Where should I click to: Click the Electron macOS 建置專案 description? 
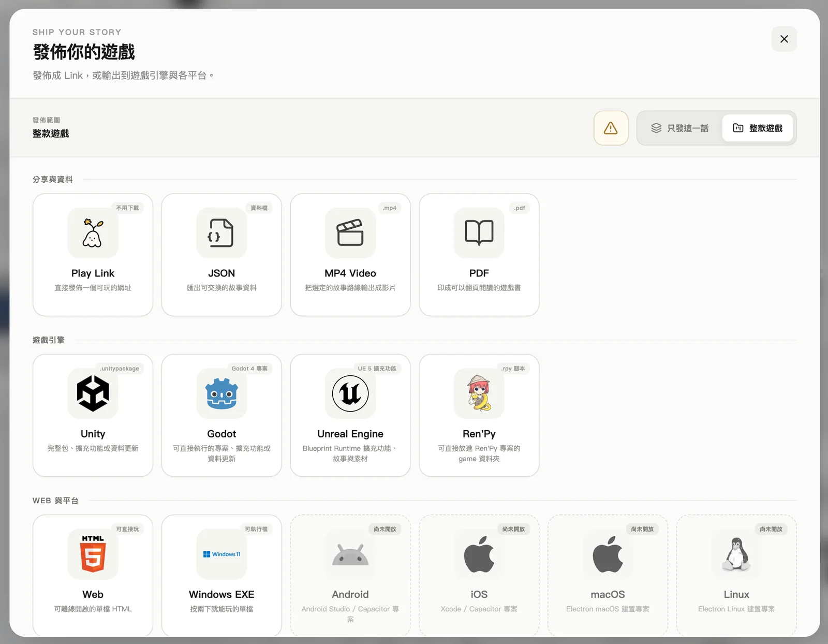(x=608, y=609)
